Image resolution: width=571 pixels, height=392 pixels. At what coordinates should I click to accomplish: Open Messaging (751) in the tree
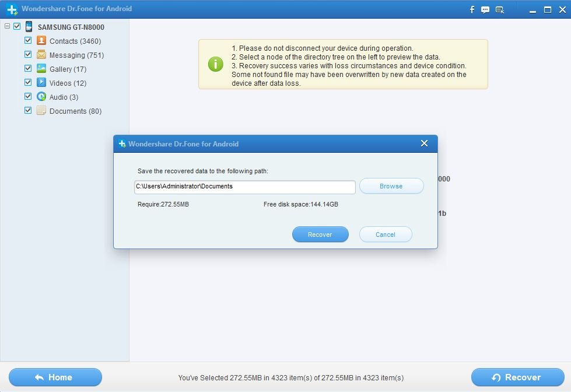(76, 55)
